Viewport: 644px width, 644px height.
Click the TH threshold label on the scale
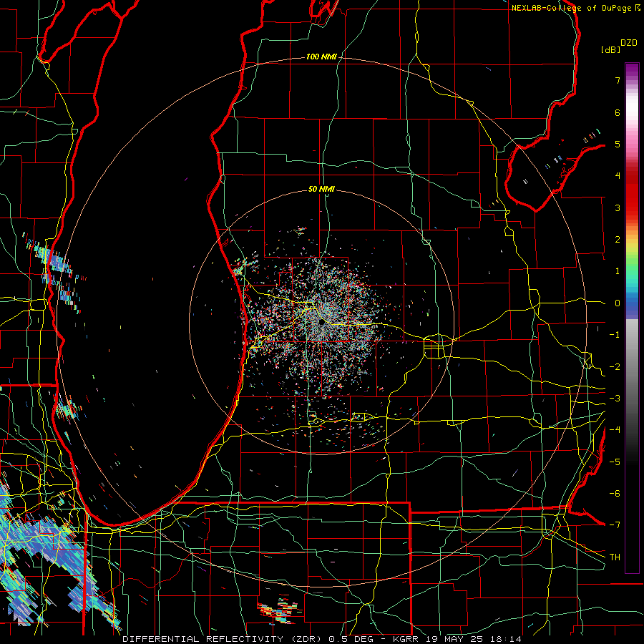(x=615, y=557)
